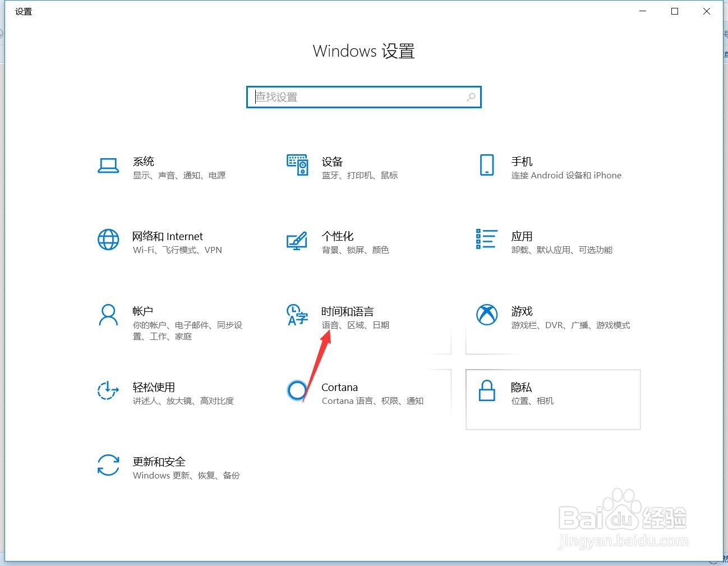Open the 隐私 tile showing 位置、相机
728x566 pixels.
tap(552, 399)
